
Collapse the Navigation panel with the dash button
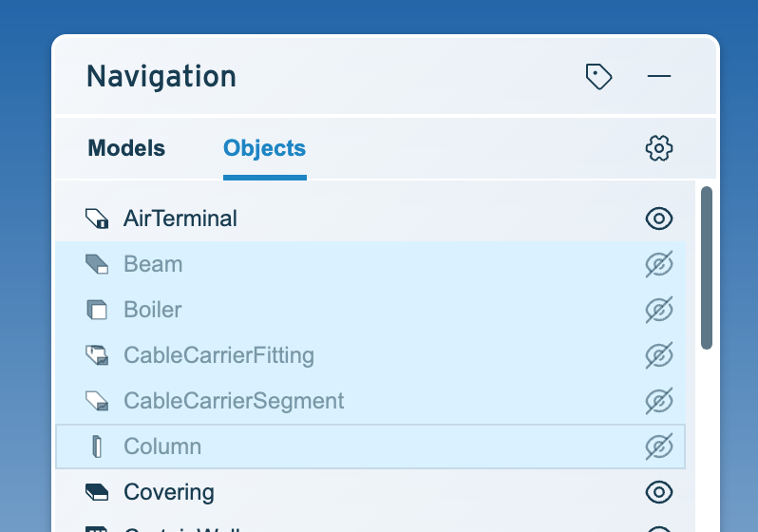point(659,76)
